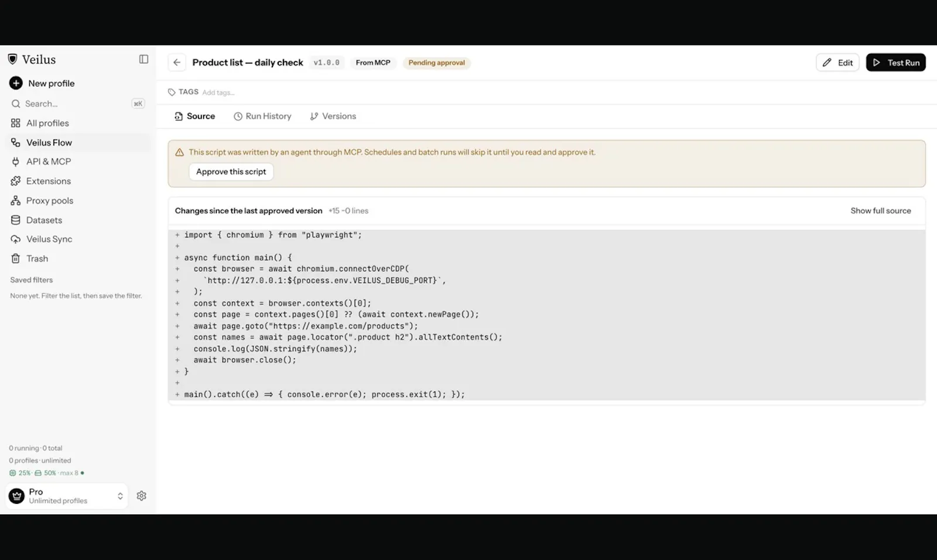Switch to the Versions tab

pyautogui.click(x=333, y=116)
